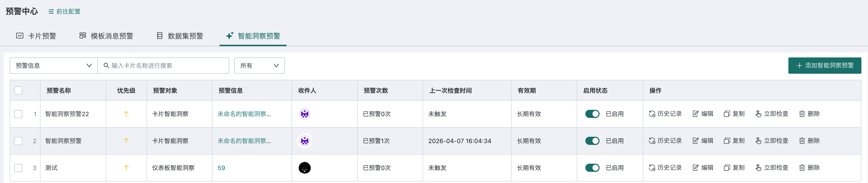Select checkbox for row 2 智能洞察预警
Image resolution: width=868 pixels, height=183 pixels.
point(18,141)
